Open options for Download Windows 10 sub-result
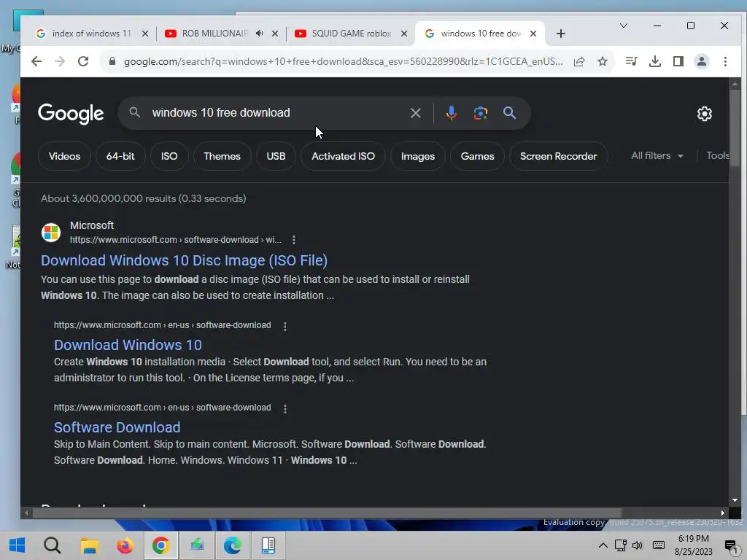 tap(285, 326)
